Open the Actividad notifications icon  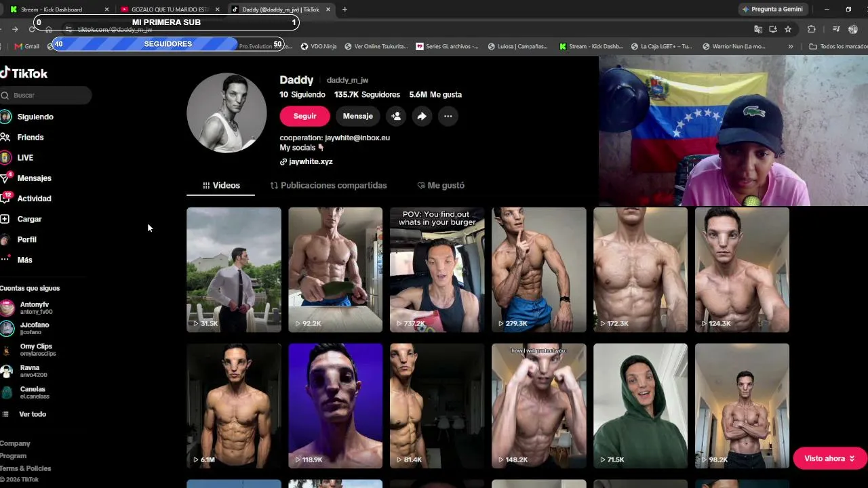click(5, 198)
